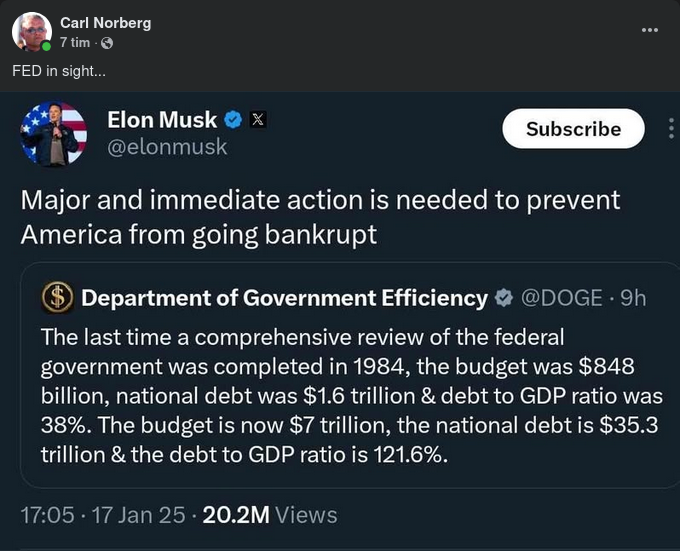
Task: Open Carl Norberg's profile picture
Action: [31, 33]
